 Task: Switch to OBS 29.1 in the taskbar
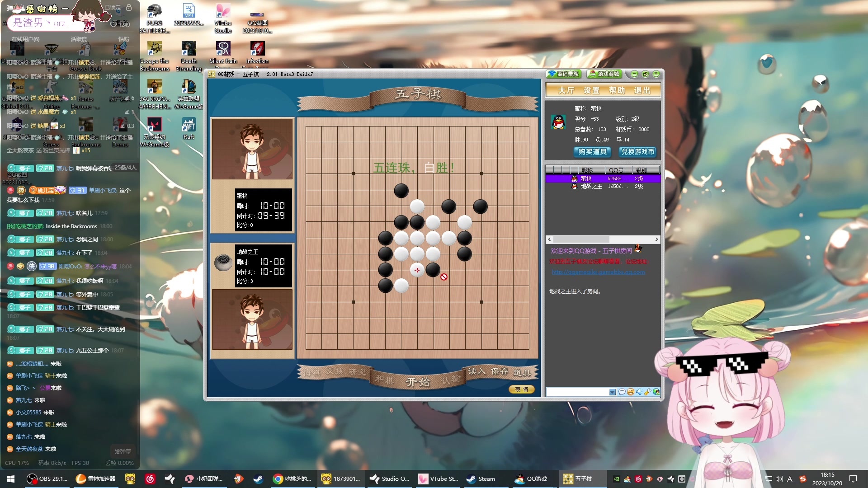point(47,479)
